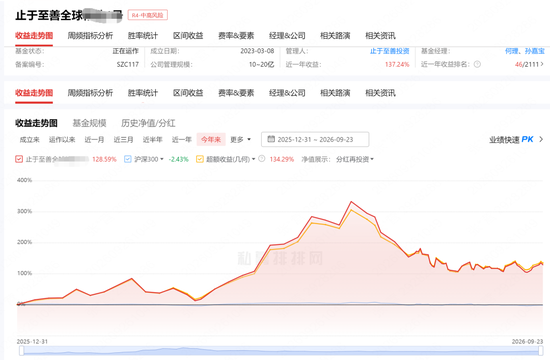Toggle the 超额收益(几何) checkbox
This screenshot has width=550, height=360.
pos(200,159)
